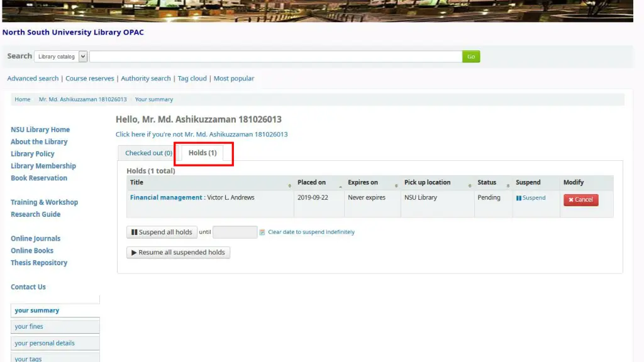Open Online Books sidebar link
The image size is (644, 362).
click(x=32, y=251)
